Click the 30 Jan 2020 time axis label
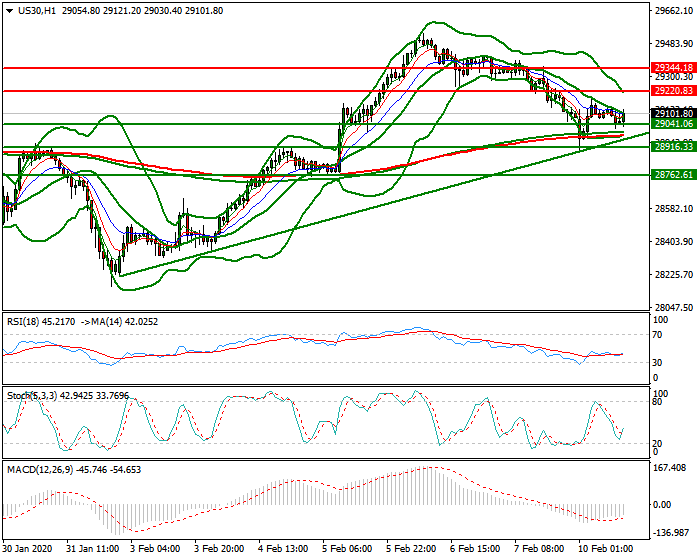This screenshot has width=700, height=560. point(27,548)
